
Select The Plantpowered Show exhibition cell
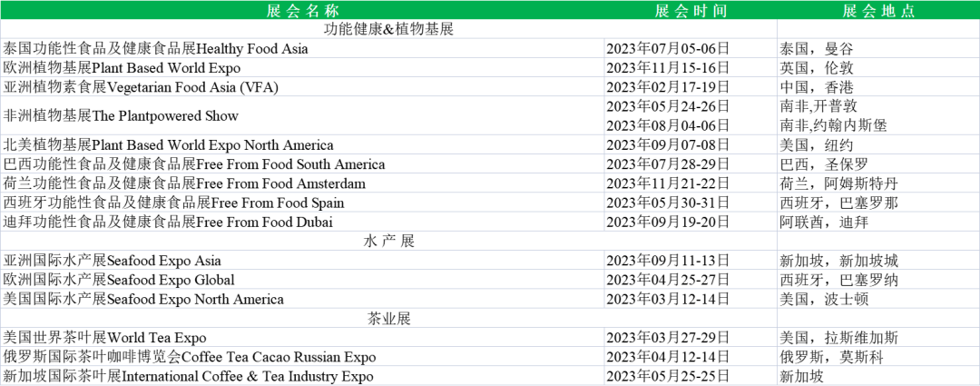(302, 115)
